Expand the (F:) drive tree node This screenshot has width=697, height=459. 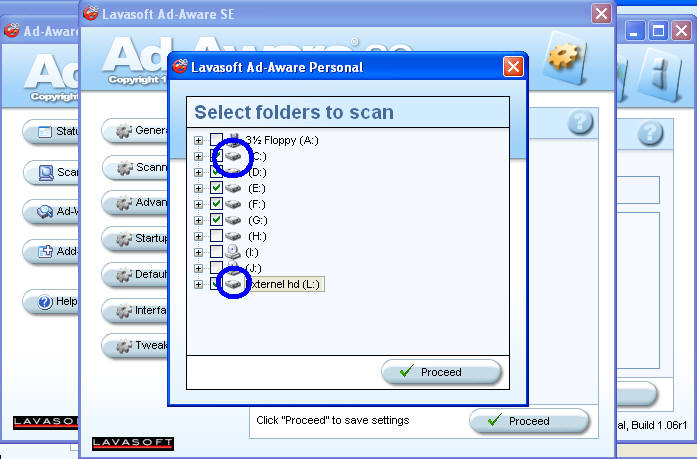(199, 204)
